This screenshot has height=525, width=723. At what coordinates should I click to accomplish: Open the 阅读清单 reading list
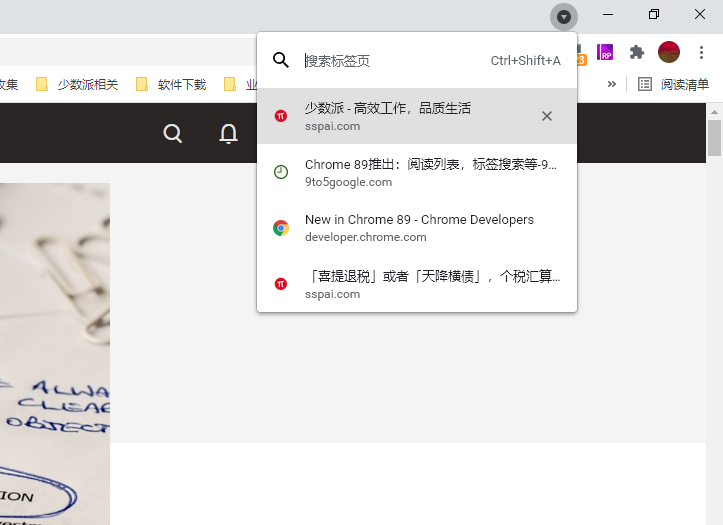pyautogui.click(x=673, y=84)
